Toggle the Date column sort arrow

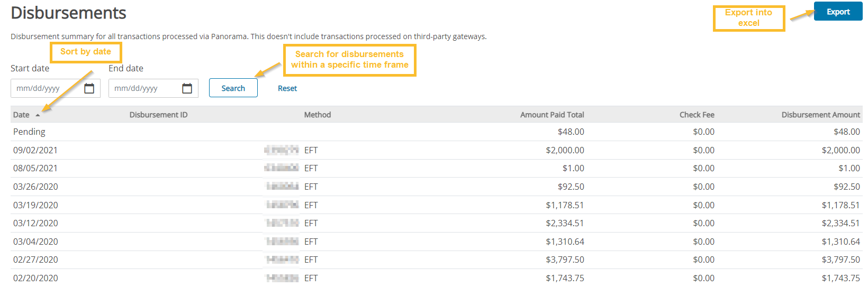[38, 115]
